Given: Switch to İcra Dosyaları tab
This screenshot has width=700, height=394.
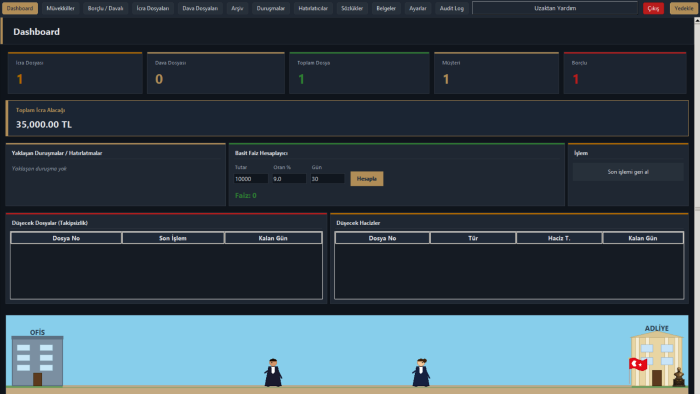Looking at the screenshot, I should pyautogui.click(x=153, y=8).
